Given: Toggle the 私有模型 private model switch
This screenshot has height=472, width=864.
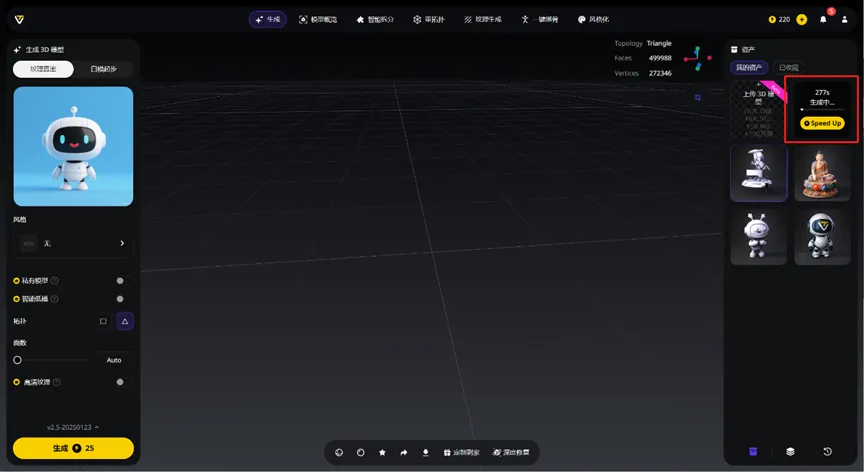Looking at the screenshot, I should pyautogui.click(x=120, y=281).
